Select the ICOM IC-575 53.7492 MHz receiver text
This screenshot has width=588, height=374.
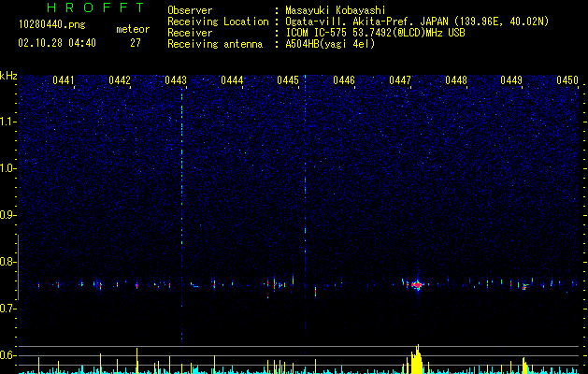pyautogui.click(x=375, y=33)
